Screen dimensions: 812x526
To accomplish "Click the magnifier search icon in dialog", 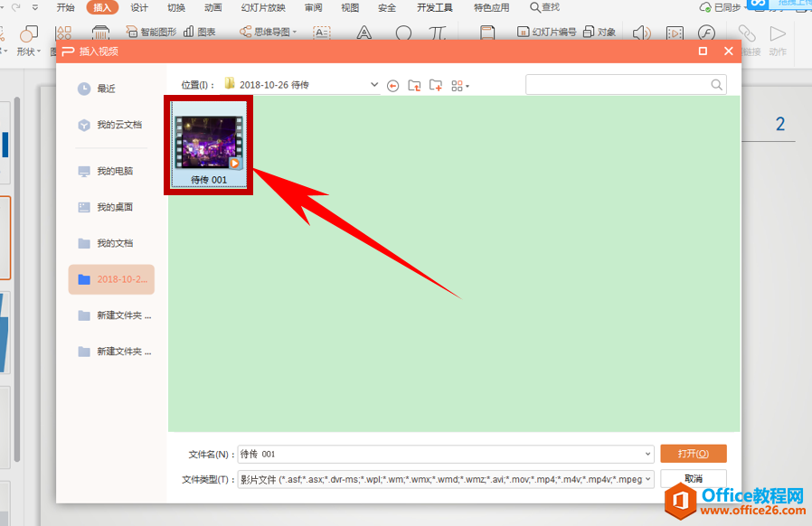I will coord(717,84).
